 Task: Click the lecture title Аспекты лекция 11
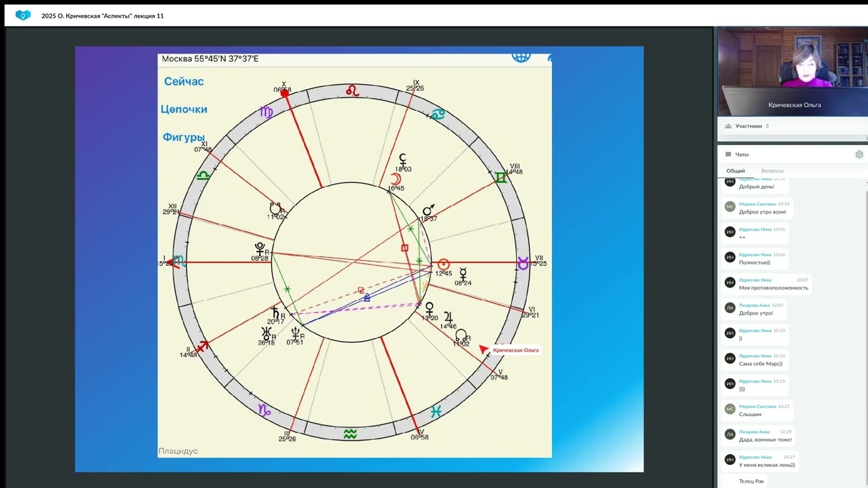[102, 16]
